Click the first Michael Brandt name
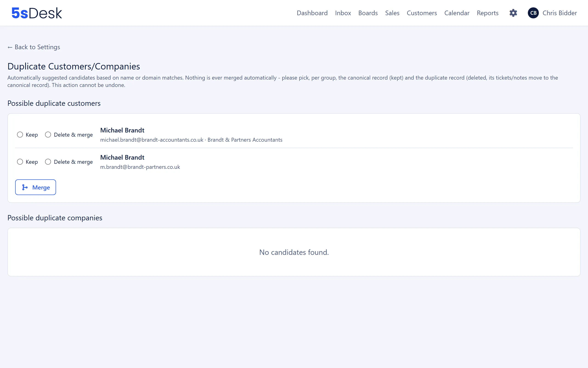Viewport: 588px width, 368px height. [122, 130]
